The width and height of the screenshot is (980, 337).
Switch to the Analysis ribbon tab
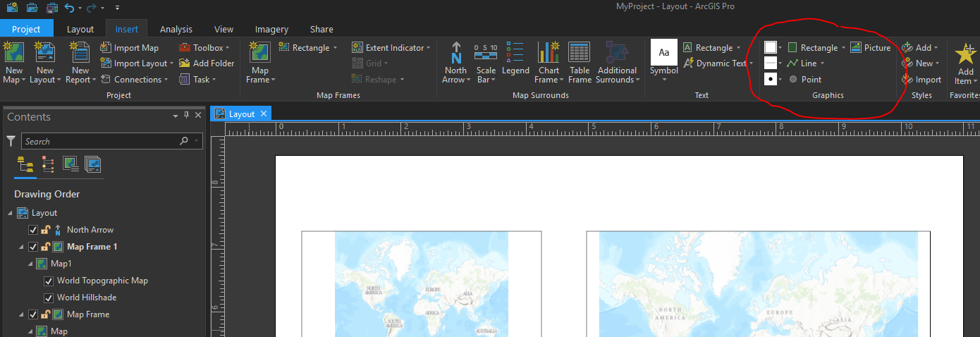pyautogui.click(x=176, y=29)
